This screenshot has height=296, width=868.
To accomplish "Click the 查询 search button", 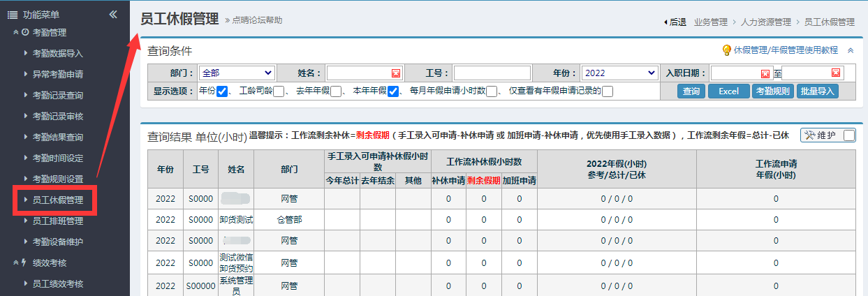I will (x=691, y=91).
